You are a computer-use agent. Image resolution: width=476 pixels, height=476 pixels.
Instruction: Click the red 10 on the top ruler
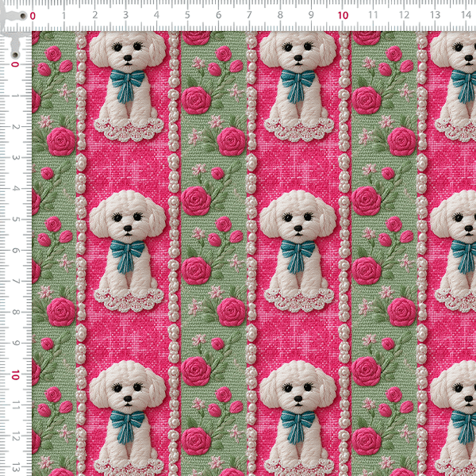click(x=343, y=14)
